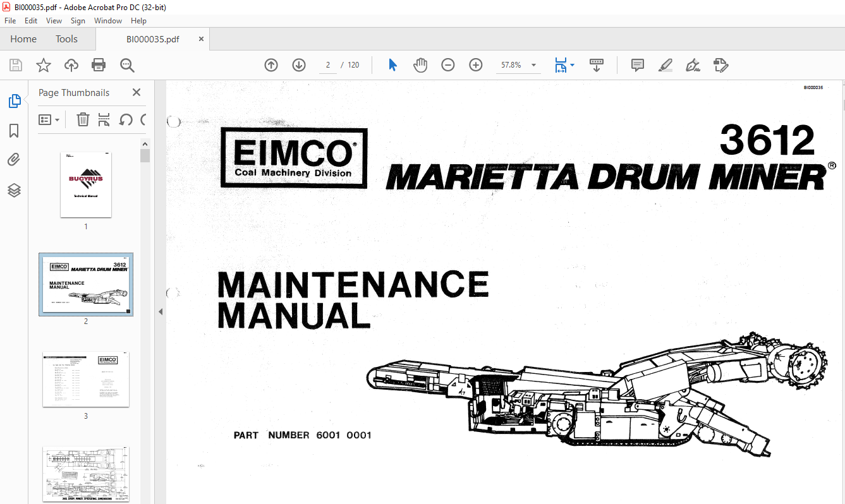Open the View menu
Image resolution: width=845 pixels, height=504 pixels.
[54, 21]
